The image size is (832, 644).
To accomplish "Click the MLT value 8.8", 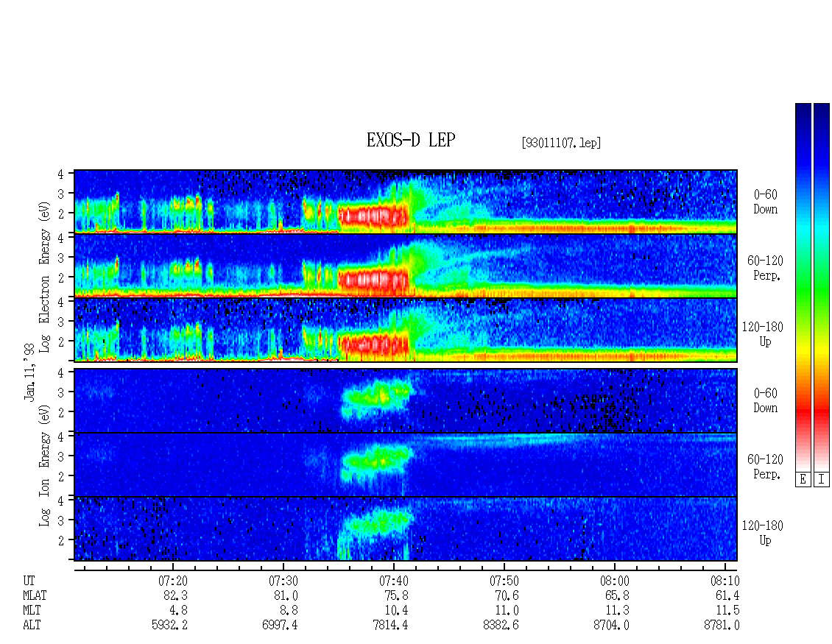I will [289, 611].
